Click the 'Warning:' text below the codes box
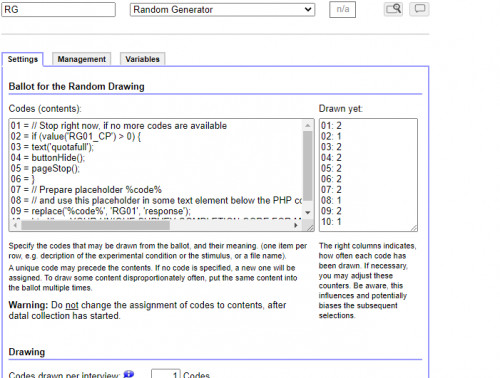The image size is (500, 378). [x=29, y=305]
